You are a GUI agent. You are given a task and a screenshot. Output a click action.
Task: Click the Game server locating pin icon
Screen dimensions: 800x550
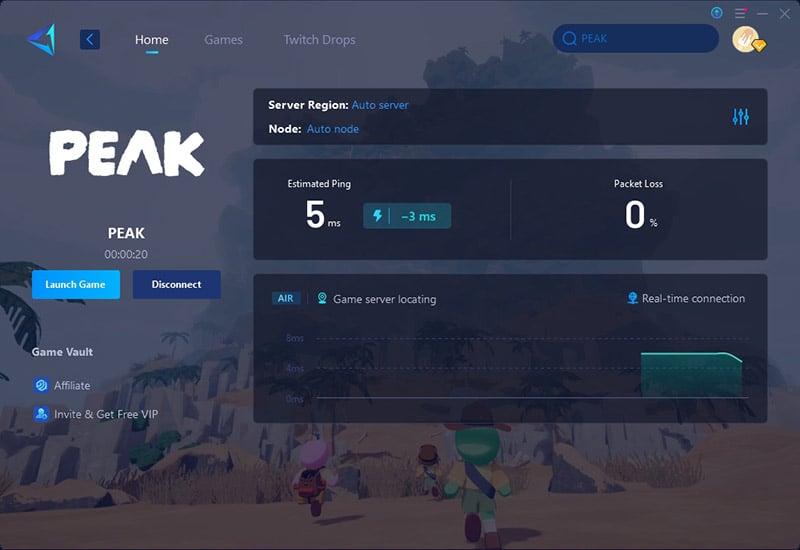click(x=322, y=298)
